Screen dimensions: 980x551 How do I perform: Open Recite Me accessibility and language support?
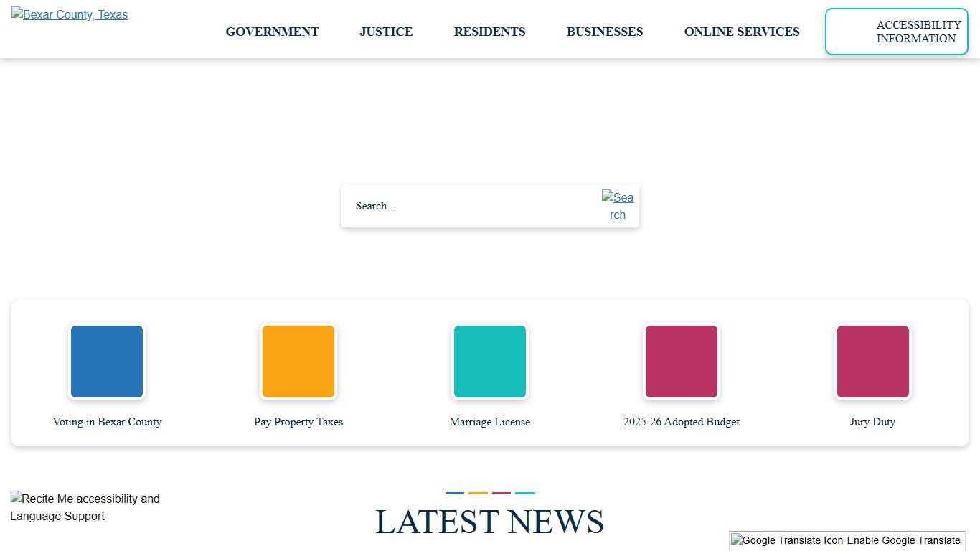click(x=85, y=507)
